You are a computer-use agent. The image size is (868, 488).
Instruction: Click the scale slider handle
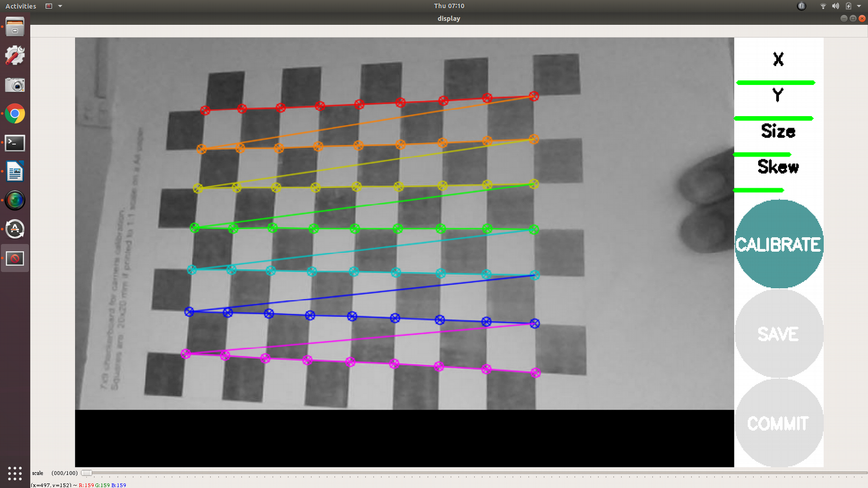tap(86, 473)
